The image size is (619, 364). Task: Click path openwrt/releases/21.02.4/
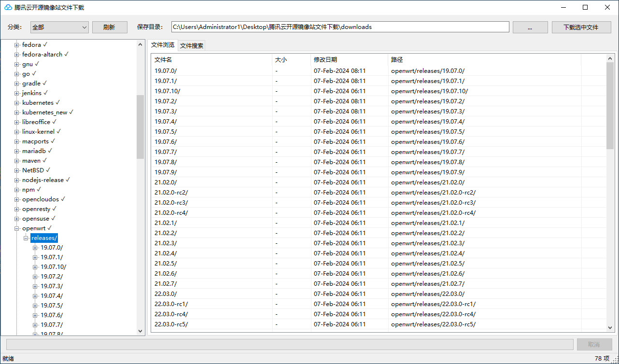[x=428, y=253]
